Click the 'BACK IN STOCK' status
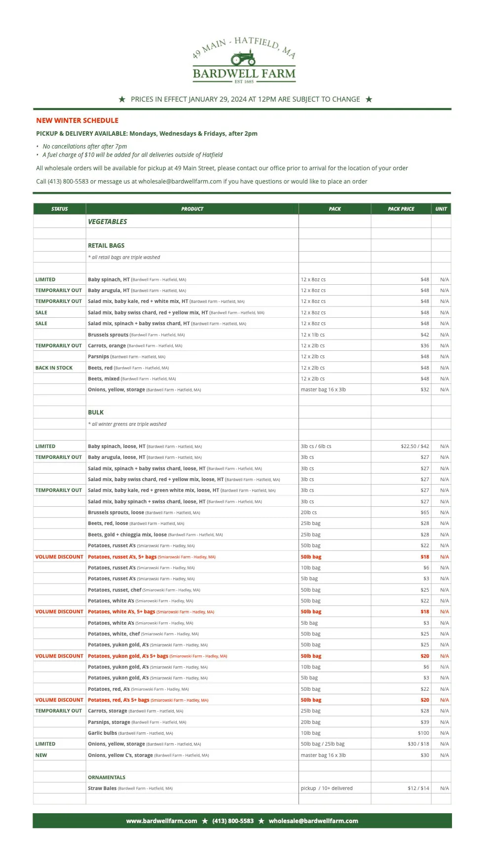This screenshot has width=488, height=868. click(54, 368)
